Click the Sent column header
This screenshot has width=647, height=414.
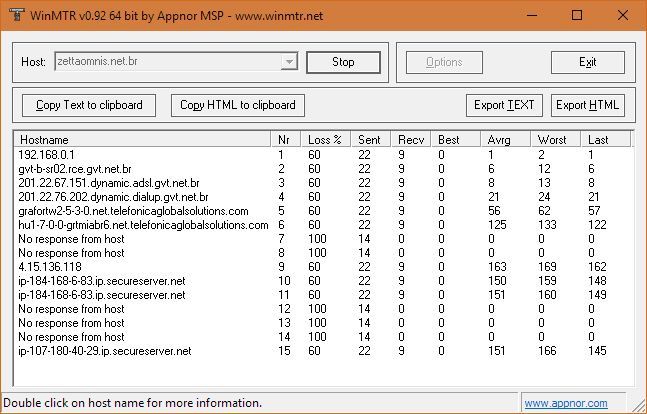[371, 140]
